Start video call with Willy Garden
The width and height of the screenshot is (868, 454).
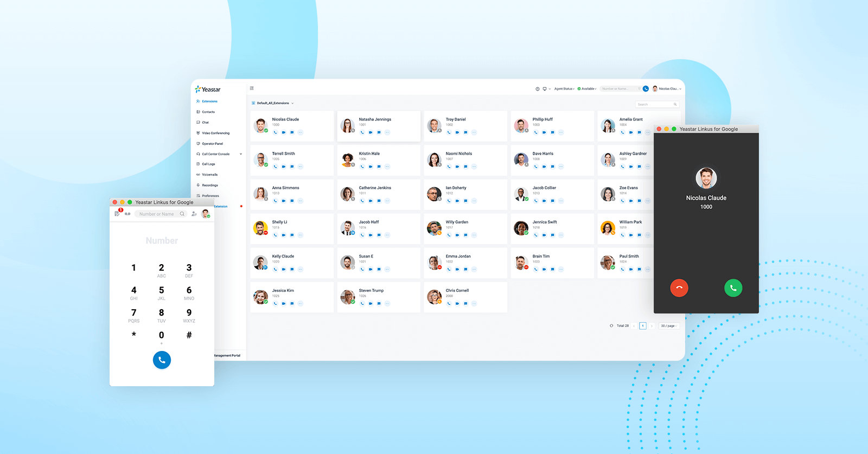457,235
